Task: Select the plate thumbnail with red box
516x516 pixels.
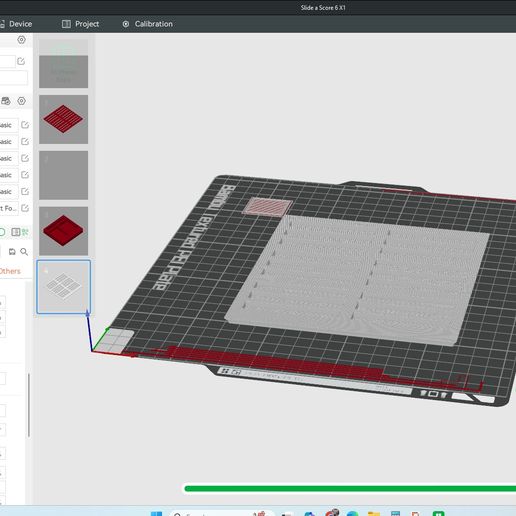Action: [64, 231]
